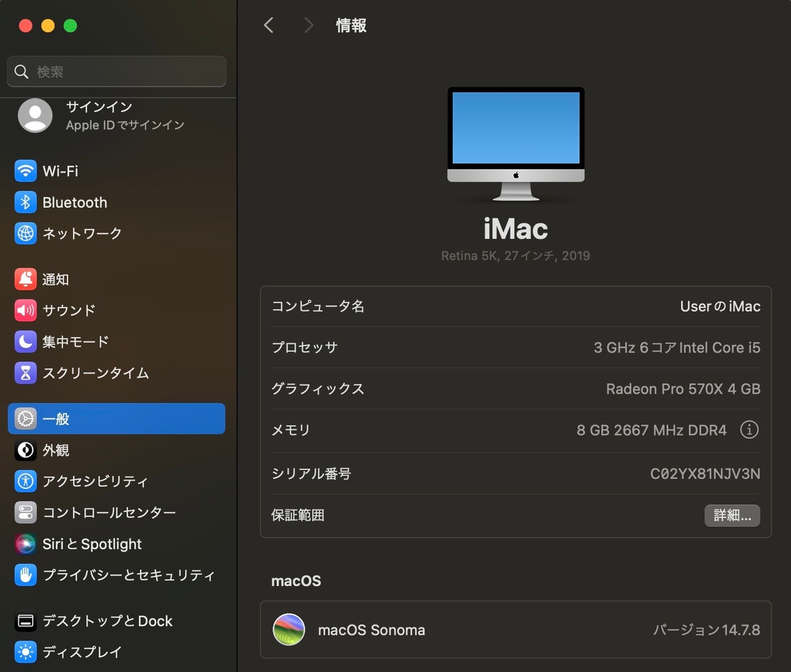Screen dimensions: 791x672
Task: Click the red close window button
Action: [25, 25]
